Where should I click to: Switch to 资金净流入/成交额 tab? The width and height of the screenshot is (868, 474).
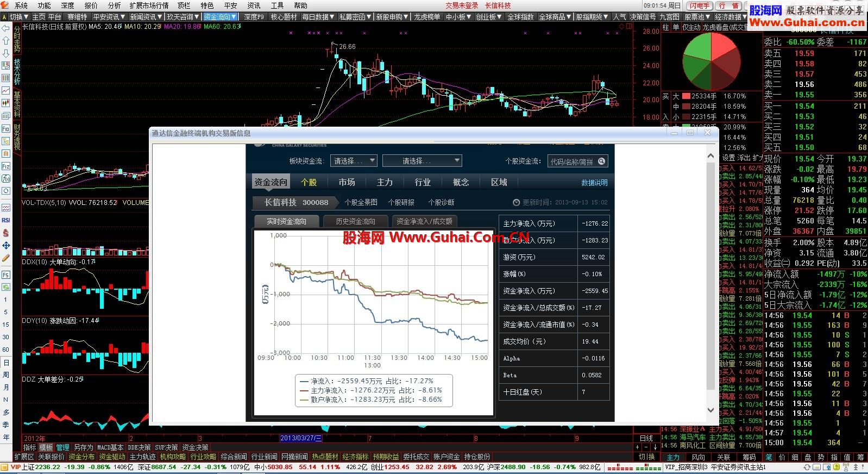[424, 221]
